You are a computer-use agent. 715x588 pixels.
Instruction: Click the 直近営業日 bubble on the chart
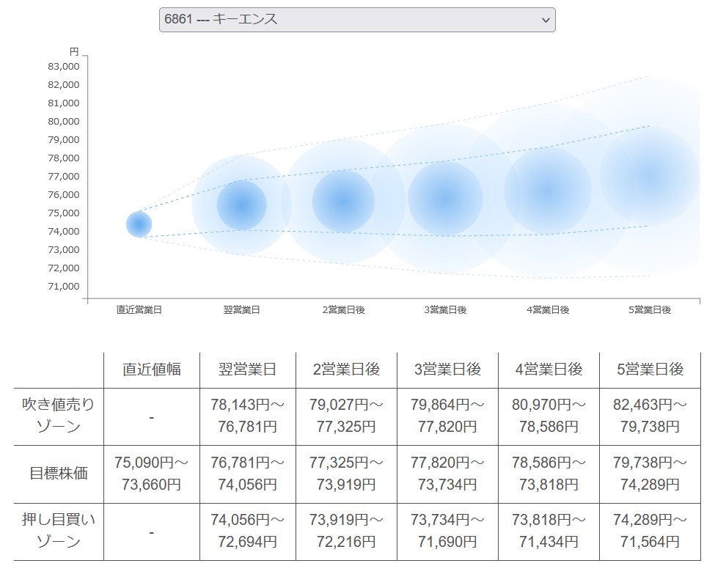(x=139, y=224)
